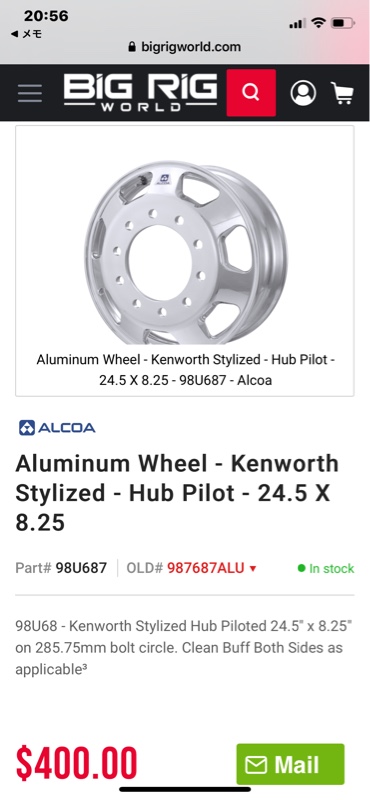
Task: Expand the OLD# 987687ALU dropdown arrow
Action: pyautogui.click(x=253, y=569)
